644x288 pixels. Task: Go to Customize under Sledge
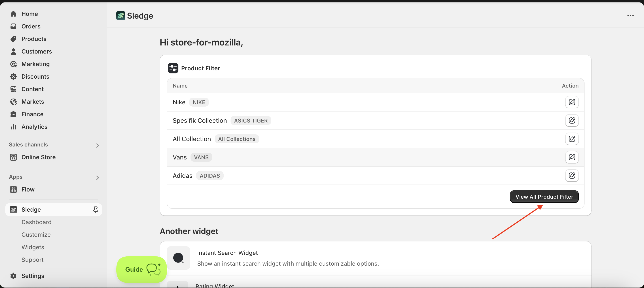36,235
